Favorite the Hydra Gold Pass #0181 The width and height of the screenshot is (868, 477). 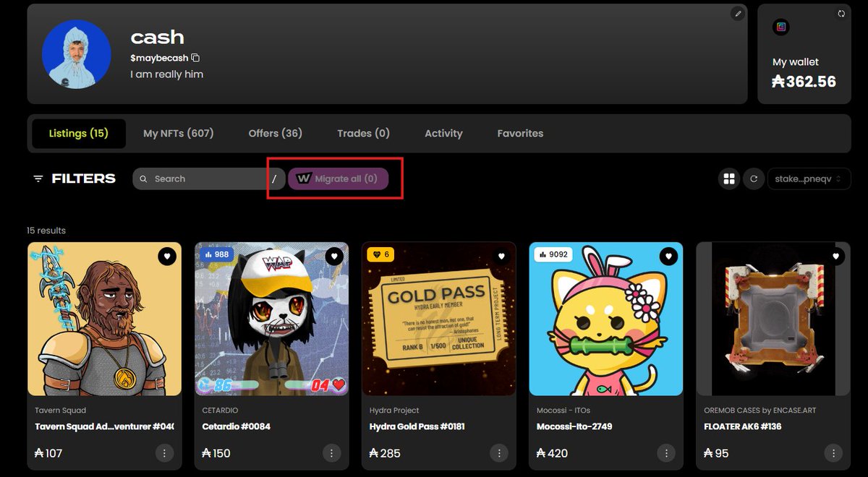(501, 256)
